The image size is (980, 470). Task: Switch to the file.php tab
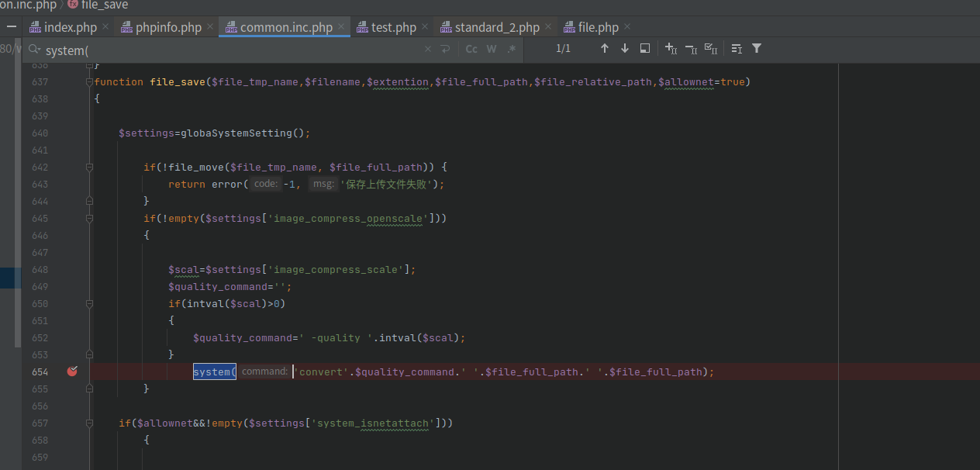point(598,27)
